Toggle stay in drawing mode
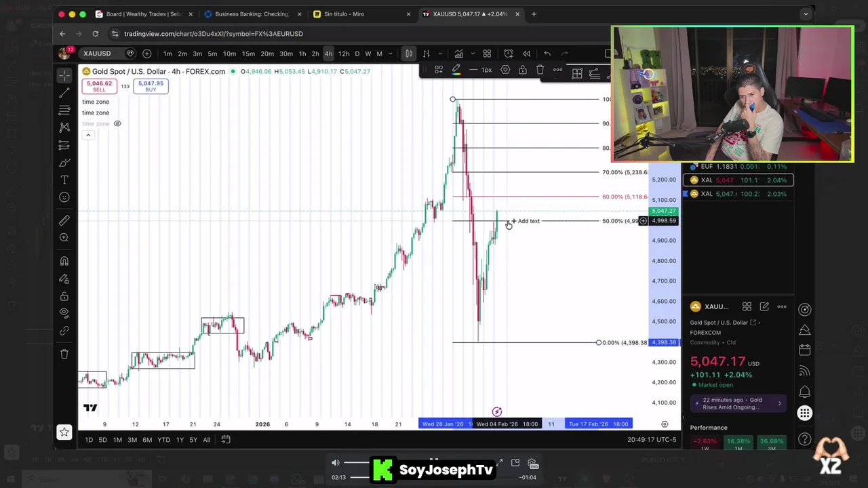The image size is (868, 488). [x=64, y=279]
